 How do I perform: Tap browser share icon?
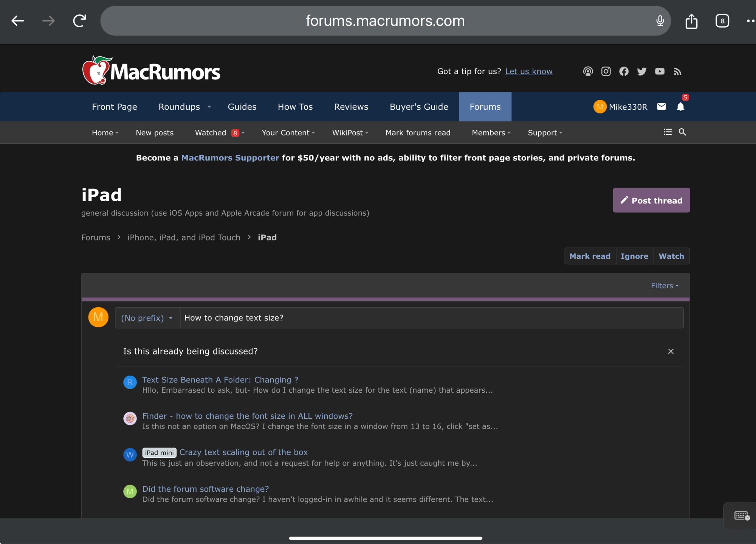691,21
